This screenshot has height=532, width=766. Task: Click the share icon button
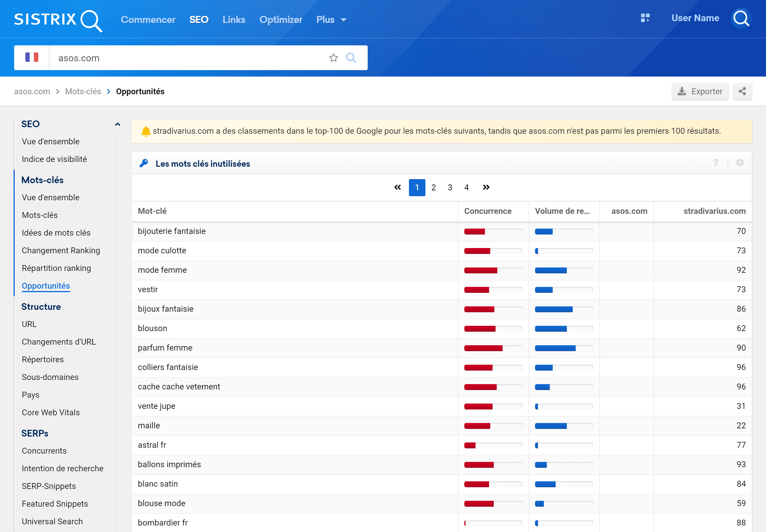point(742,91)
